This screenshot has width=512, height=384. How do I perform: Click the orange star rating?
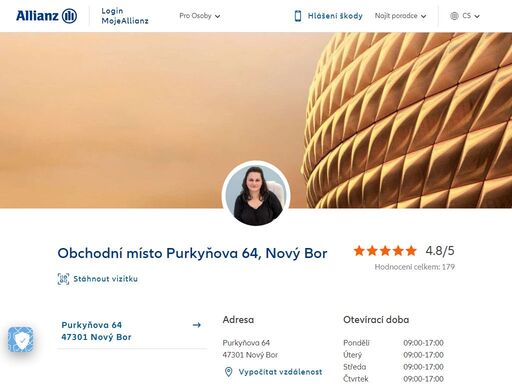(x=385, y=251)
